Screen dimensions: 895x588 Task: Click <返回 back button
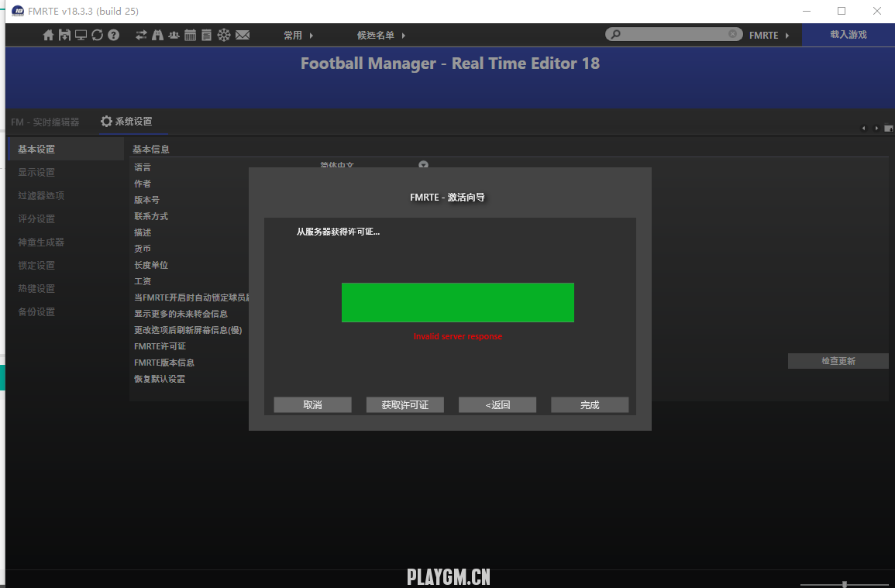click(497, 404)
